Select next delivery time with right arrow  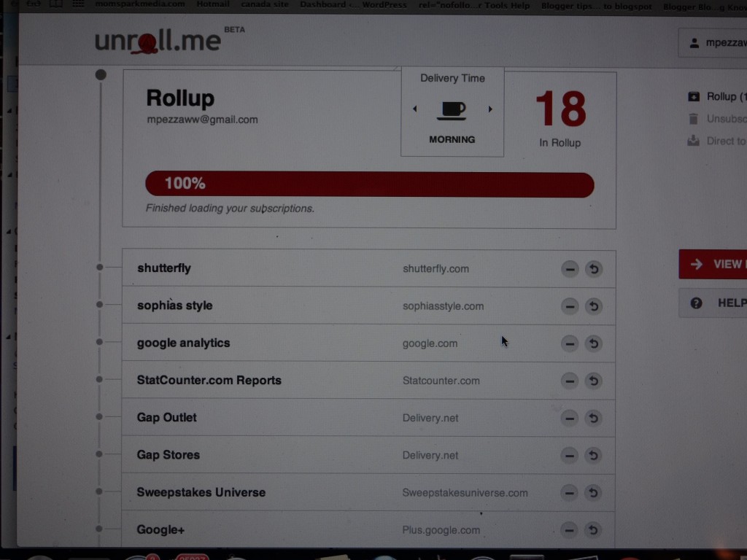(490, 109)
